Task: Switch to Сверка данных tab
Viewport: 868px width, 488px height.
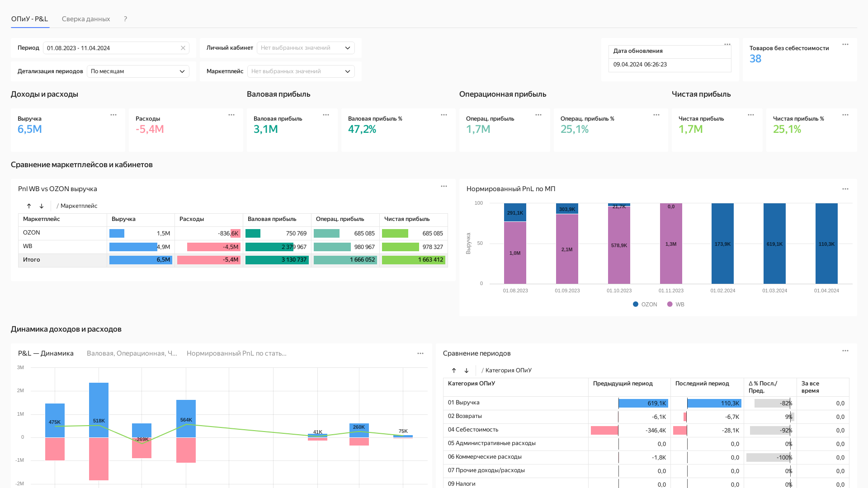Action: [86, 19]
